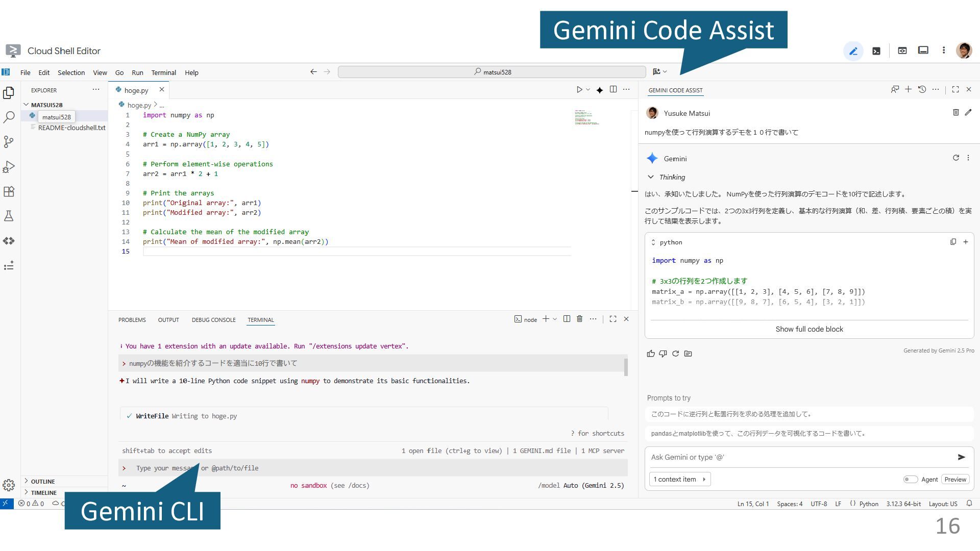Open the Source Control view

tap(9, 142)
